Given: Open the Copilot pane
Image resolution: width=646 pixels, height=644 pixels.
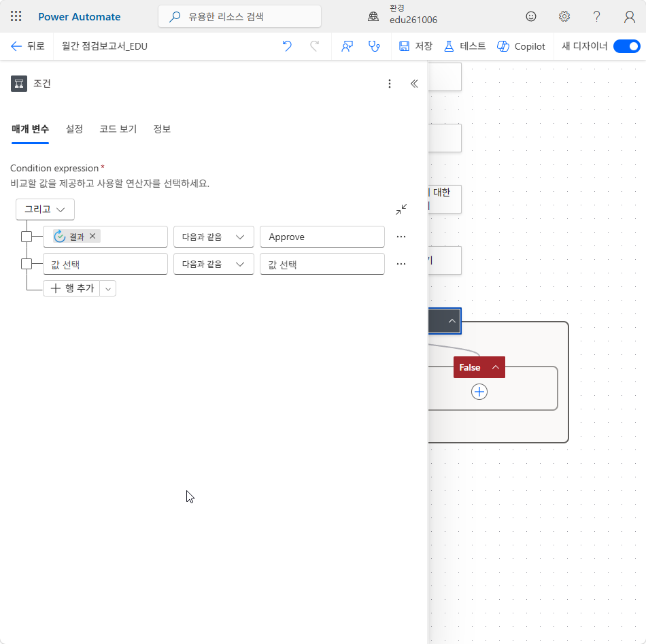Looking at the screenshot, I should [521, 46].
